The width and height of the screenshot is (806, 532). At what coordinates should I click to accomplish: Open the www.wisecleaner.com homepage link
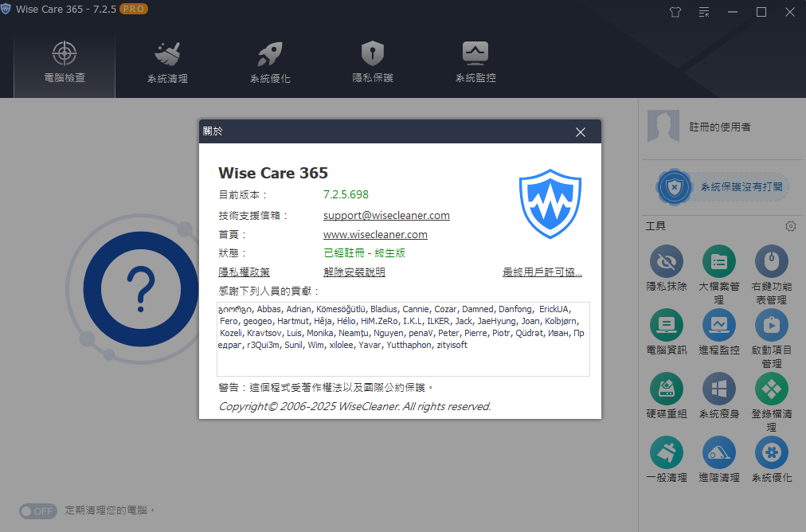coord(375,234)
